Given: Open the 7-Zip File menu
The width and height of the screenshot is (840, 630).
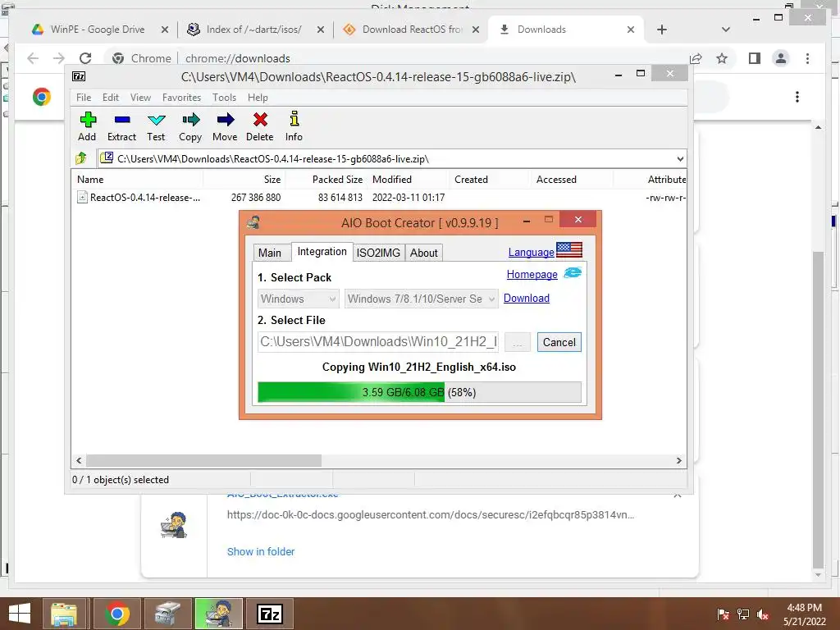Looking at the screenshot, I should pos(84,98).
